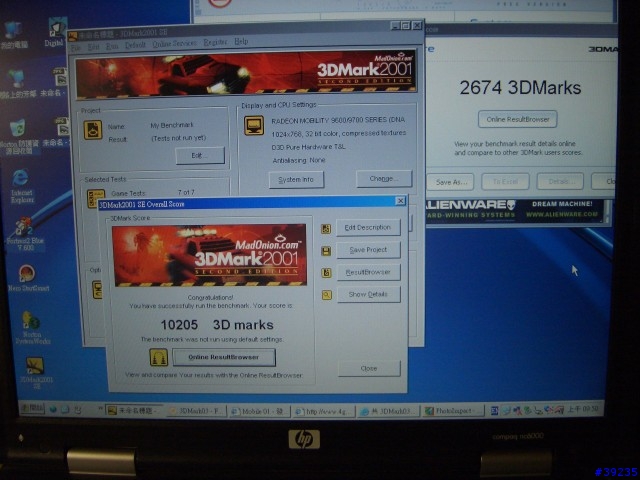Launch the 3DMark2001 SE desktop shortcut
The width and height of the screenshot is (640, 480).
[36, 372]
